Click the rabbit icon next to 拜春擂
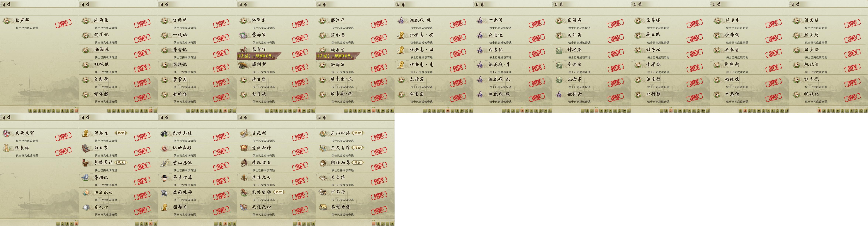The height and width of the screenshot is (226, 868). coord(7,148)
